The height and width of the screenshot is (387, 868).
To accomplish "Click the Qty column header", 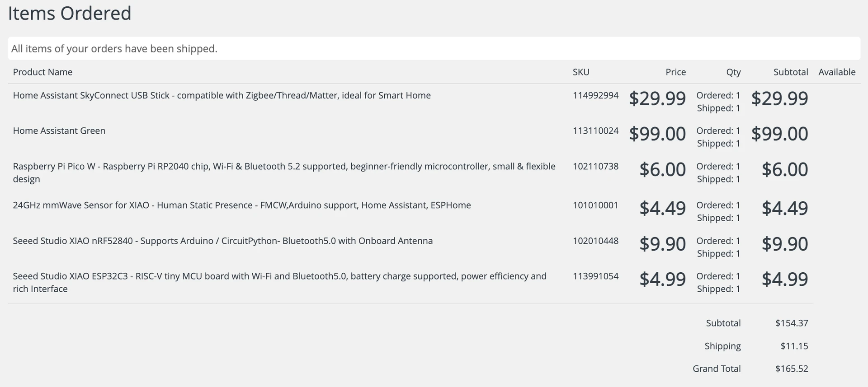I will [x=733, y=72].
